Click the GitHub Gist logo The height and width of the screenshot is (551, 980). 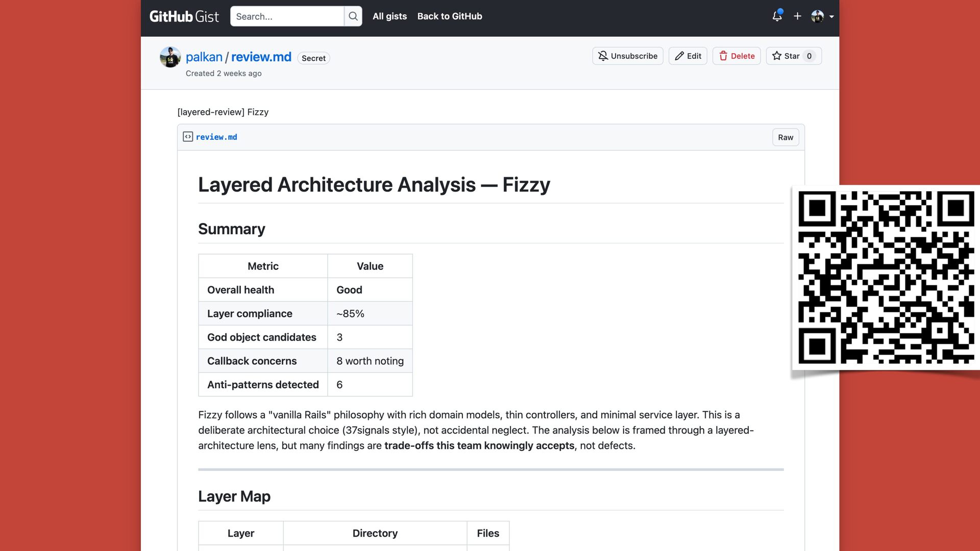[184, 16]
